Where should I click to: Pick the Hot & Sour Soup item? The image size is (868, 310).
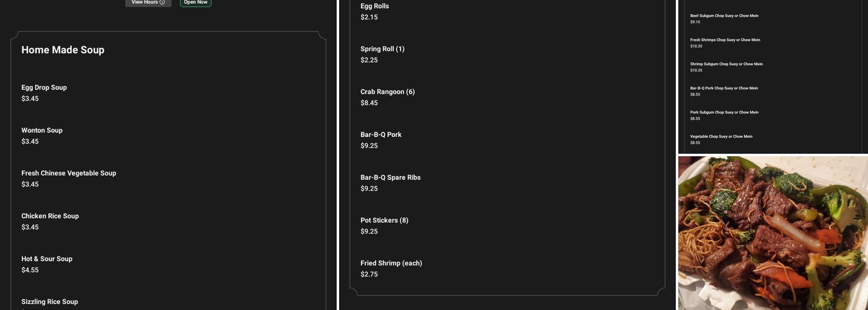pos(47,259)
